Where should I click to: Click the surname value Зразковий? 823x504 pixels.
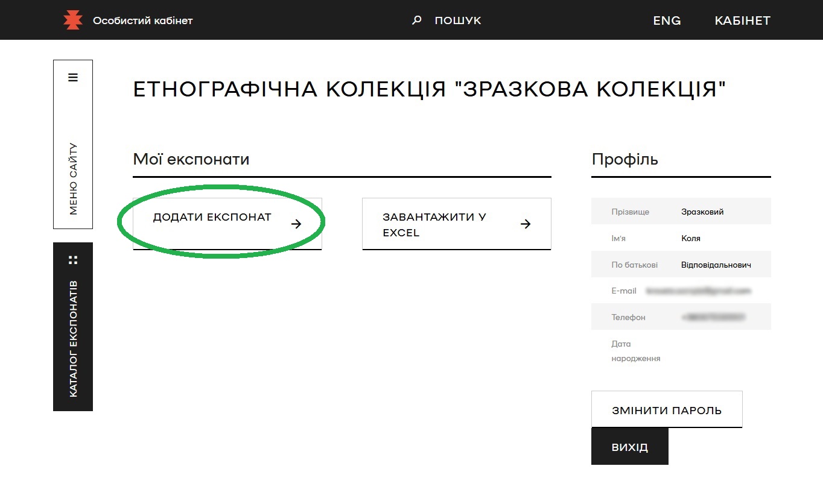pos(702,212)
